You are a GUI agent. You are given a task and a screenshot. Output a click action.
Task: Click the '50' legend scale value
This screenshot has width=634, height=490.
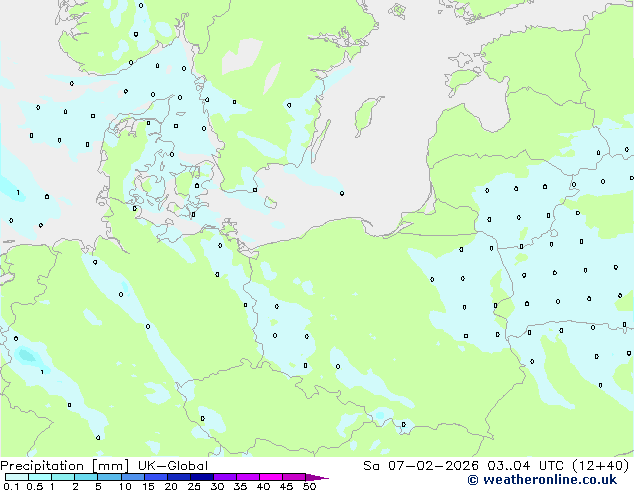pyautogui.click(x=309, y=486)
